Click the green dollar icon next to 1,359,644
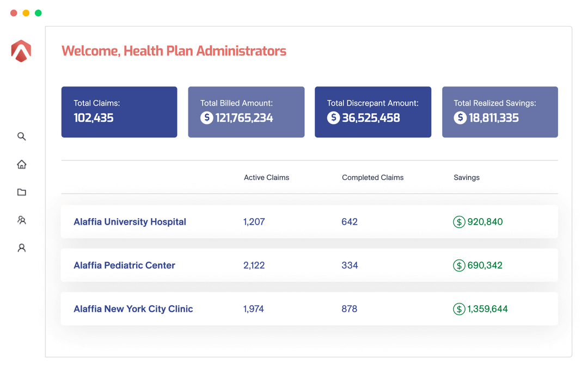588x366 pixels. pyautogui.click(x=459, y=309)
